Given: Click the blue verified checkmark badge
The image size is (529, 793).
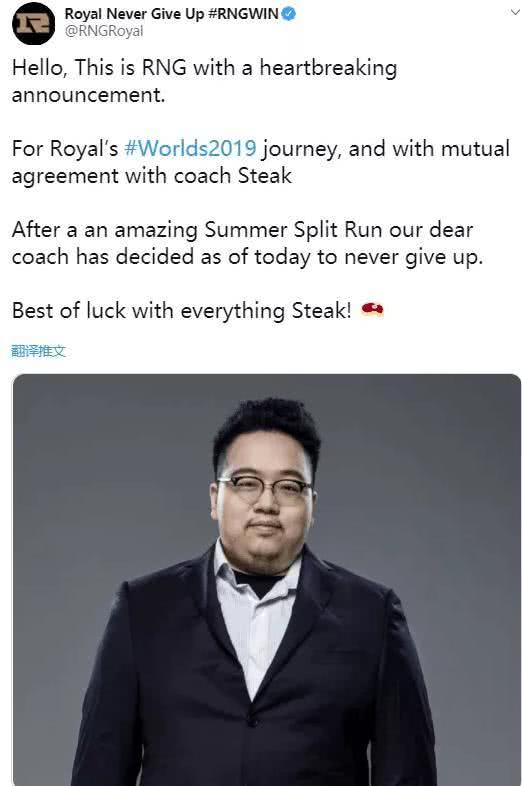Looking at the screenshot, I should tap(288, 14).
